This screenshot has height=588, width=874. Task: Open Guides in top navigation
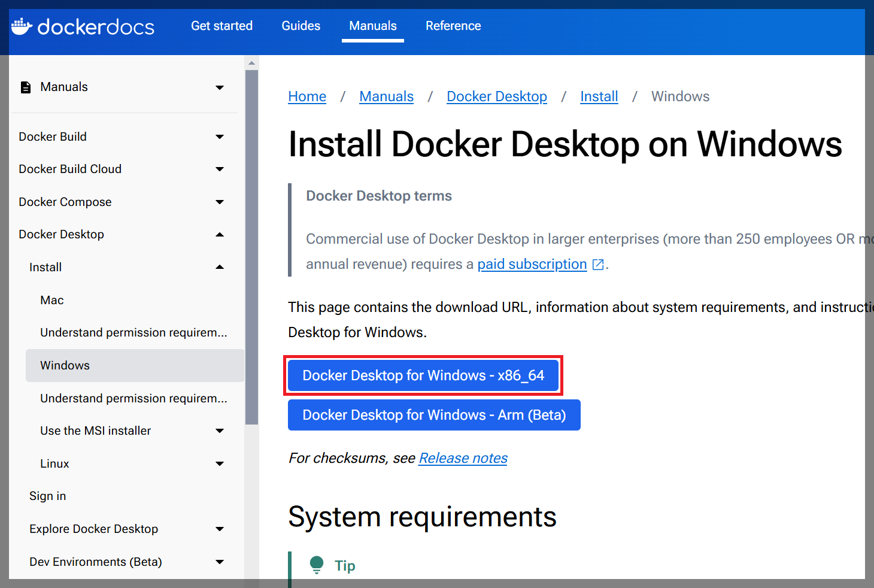point(301,26)
